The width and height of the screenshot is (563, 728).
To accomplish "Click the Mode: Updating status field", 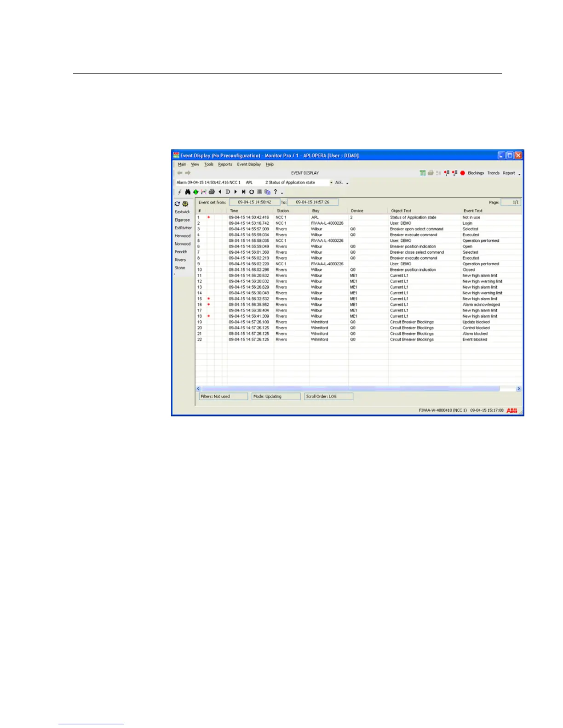I will click(x=276, y=397).
